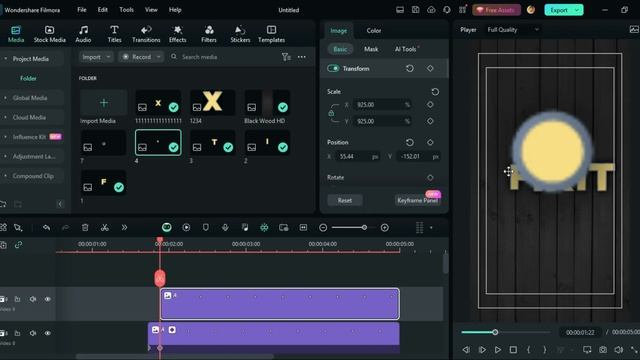Switch to the Mask tab
640x360 pixels.
(371, 49)
